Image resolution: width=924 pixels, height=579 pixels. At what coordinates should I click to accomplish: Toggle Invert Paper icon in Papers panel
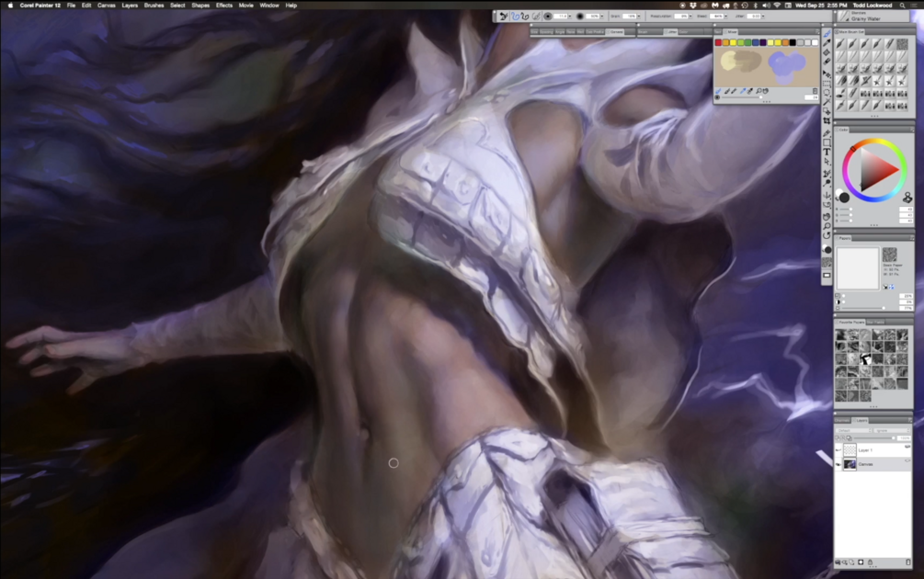click(x=885, y=287)
